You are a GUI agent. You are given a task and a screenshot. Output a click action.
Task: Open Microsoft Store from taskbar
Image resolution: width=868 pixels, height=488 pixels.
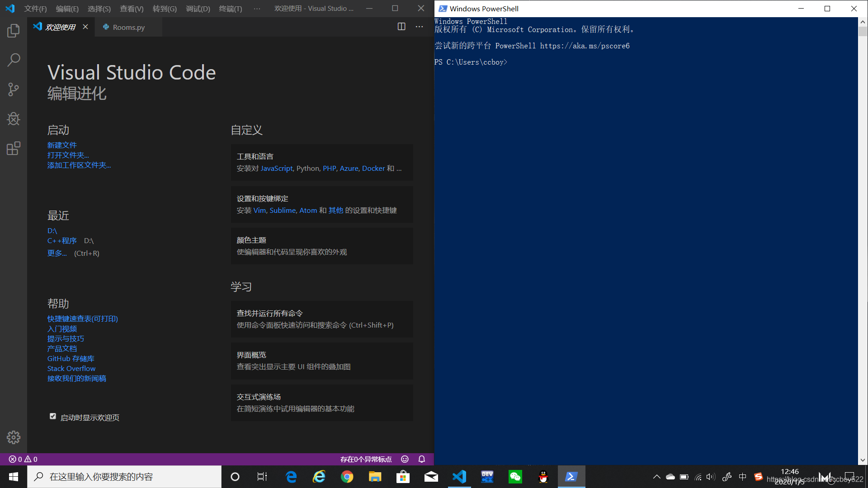point(403,477)
